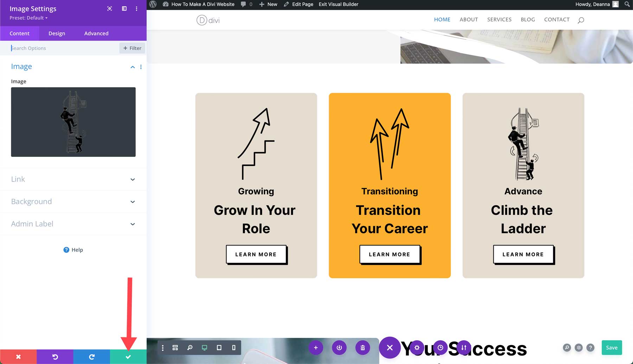
Task: Click the add new section plus icon
Action: click(316, 347)
